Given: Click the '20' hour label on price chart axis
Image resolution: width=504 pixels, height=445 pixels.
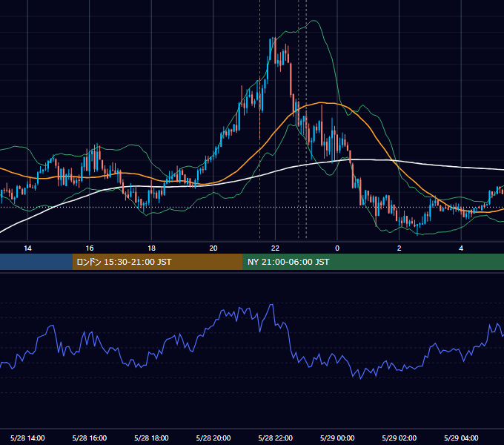Looking at the screenshot, I should tap(213, 248).
